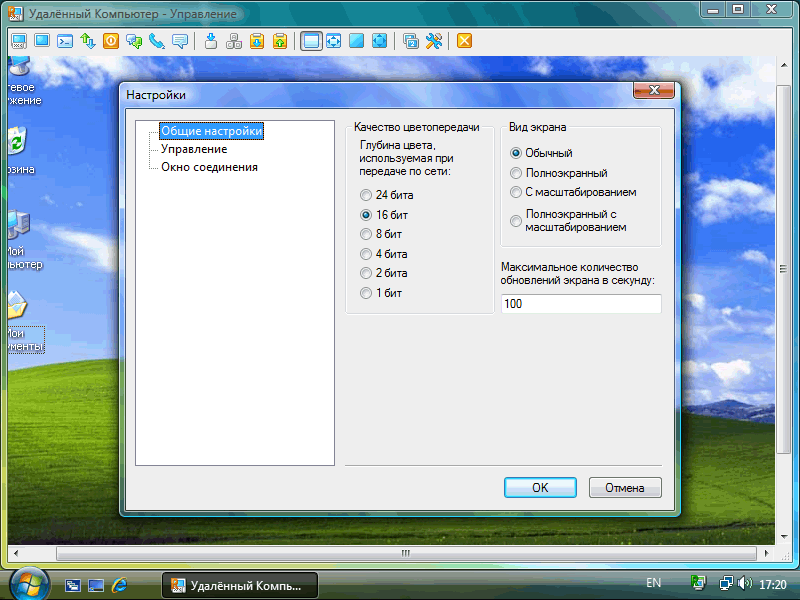The width and height of the screenshot is (800, 600).
Task: Click the full-screen view mode toolbar icon
Action: point(334,41)
